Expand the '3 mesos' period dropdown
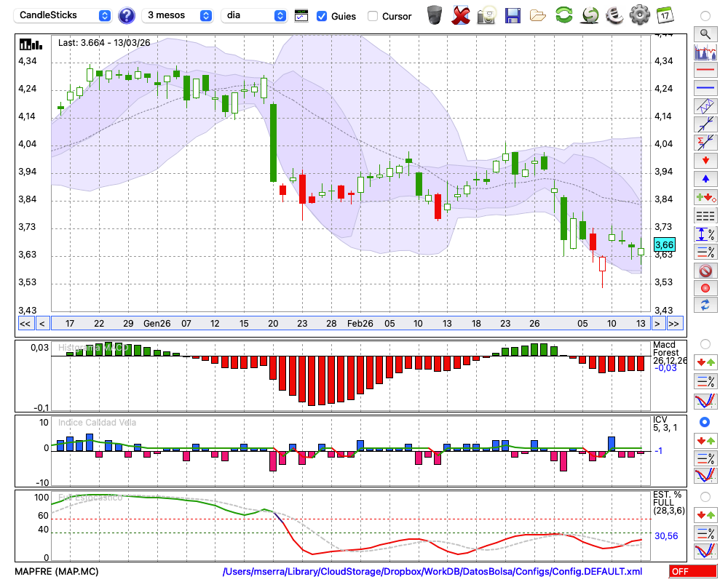This screenshot has width=728, height=582. click(178, 15)
